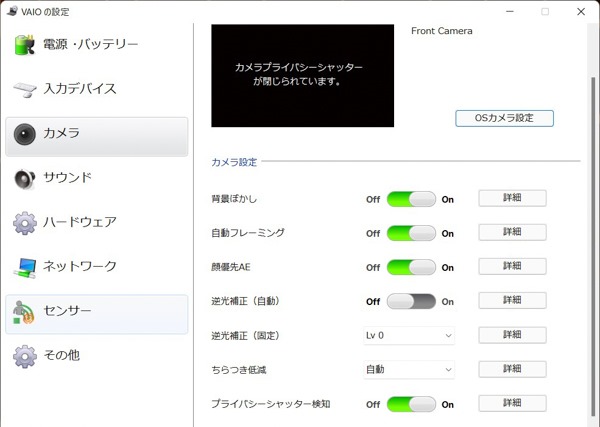
Task: Switch to the センサー section
Action: pyautogui.click(x=97, y=314)
